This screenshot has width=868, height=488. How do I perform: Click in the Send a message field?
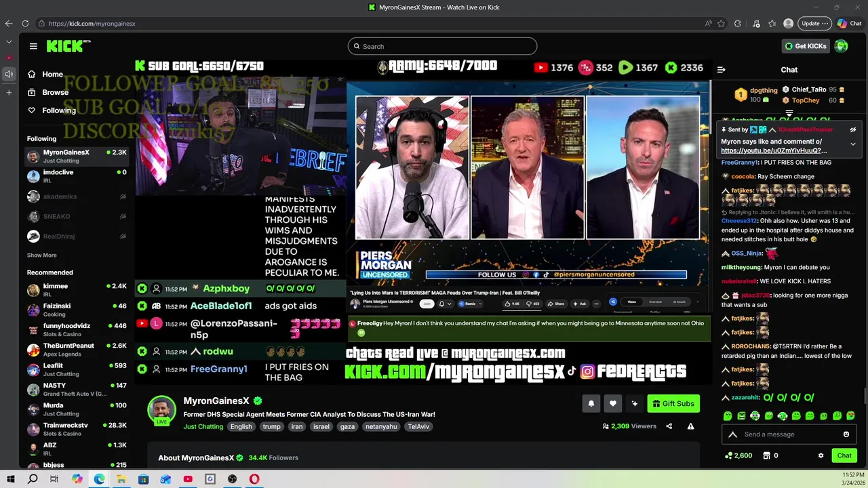pos(791,434)
